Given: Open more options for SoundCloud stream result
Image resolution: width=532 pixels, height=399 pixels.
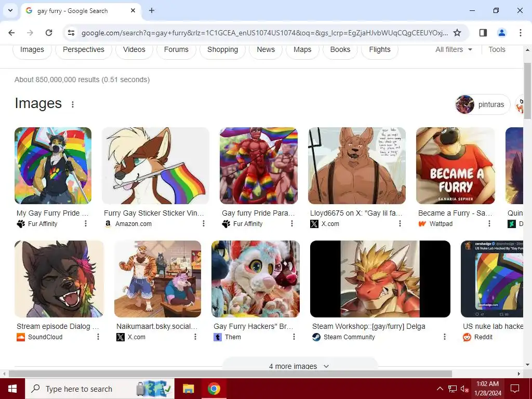Looking at the screenshot, I should pos(98,337).
